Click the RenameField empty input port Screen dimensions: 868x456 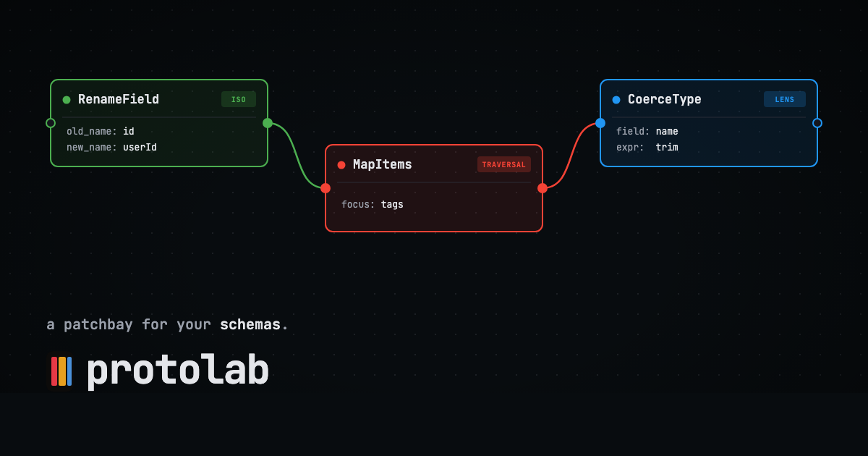(x=51, y=123)
